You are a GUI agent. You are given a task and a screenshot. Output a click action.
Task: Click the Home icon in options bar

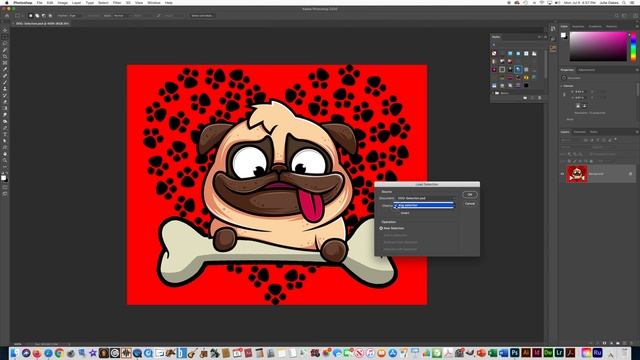6,16
